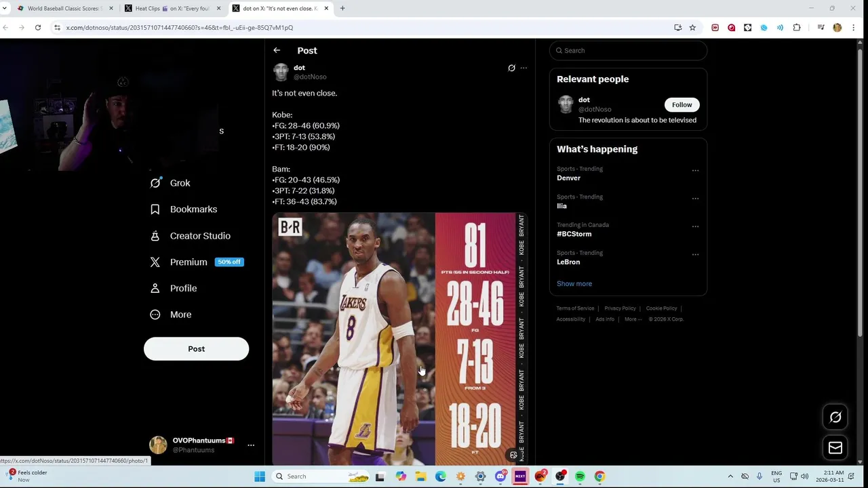The image size is (868, 488).
Task: Open Bookmarks in the sidebar
Action: pos(184,209)
